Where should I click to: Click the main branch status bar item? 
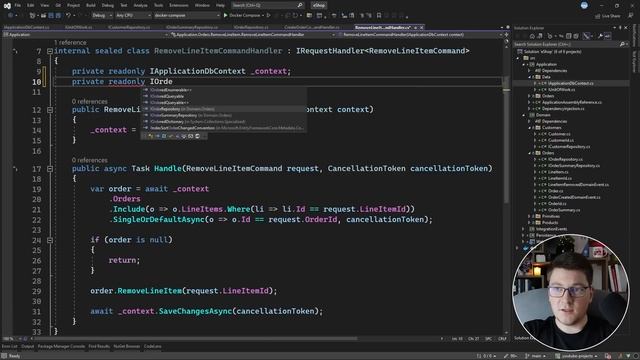pyautogui.click(x=536, y=356)
